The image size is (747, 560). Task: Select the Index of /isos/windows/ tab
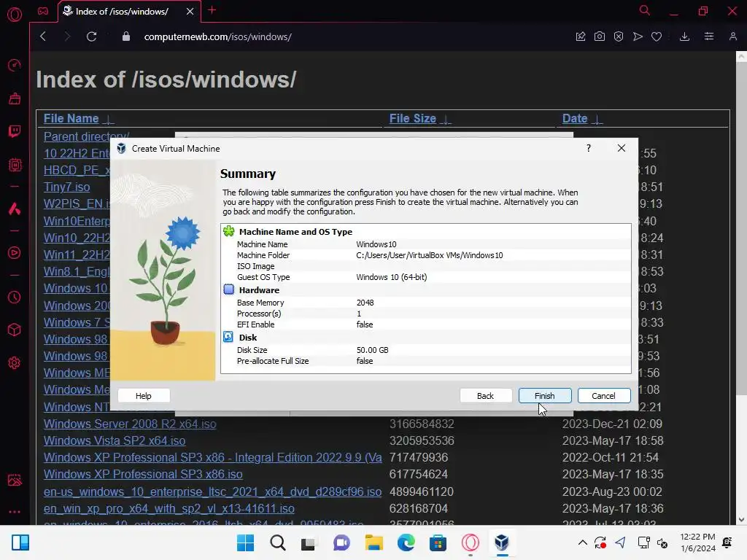tap(122, 12)
